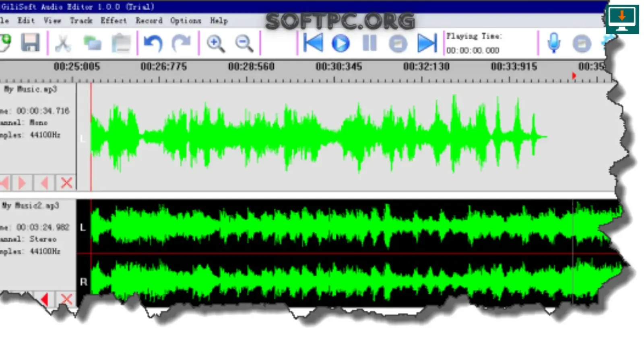Click the left arrow beside the X on My Music.mp3
644x345 pixels.
pos(44,183)
